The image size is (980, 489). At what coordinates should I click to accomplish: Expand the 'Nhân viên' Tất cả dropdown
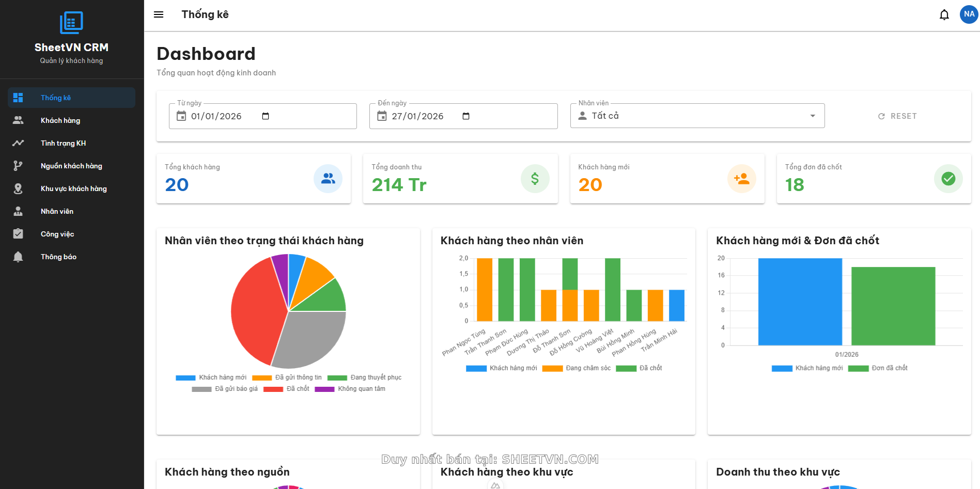(812, 116)
